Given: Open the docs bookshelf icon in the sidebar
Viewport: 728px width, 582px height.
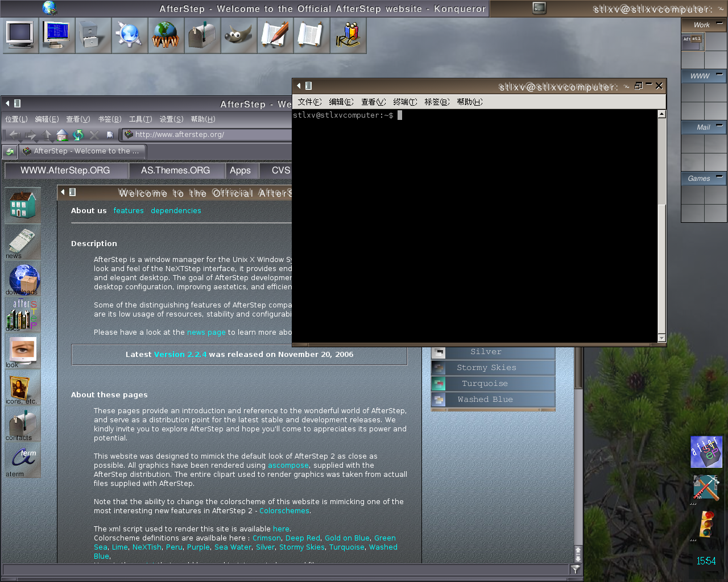Looking at the screenshot, I should click(23, 314).
